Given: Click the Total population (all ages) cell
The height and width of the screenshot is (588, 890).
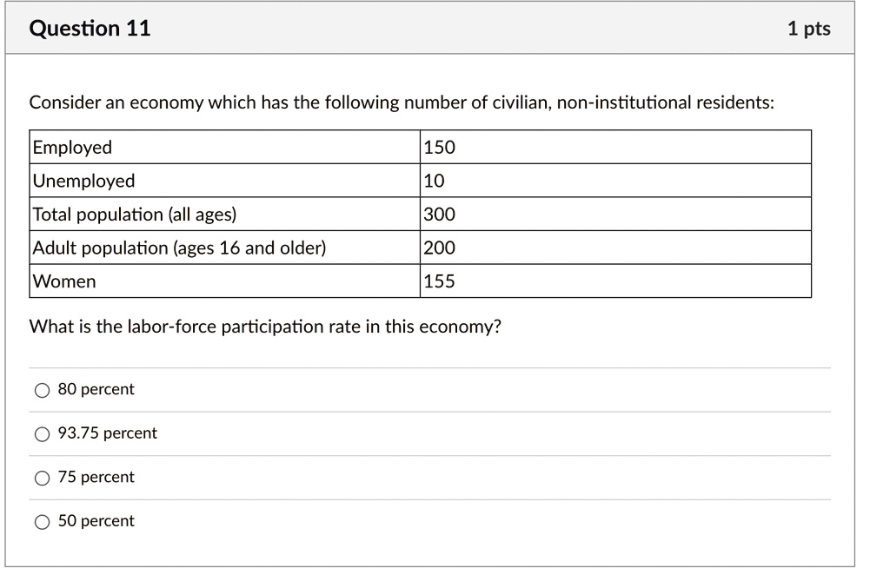Looking at the screenshot, I should click(225, 215).
